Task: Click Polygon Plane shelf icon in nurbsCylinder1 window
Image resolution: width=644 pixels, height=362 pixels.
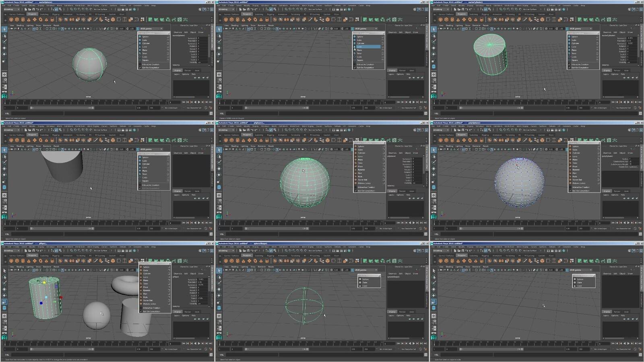Action: 464,19
